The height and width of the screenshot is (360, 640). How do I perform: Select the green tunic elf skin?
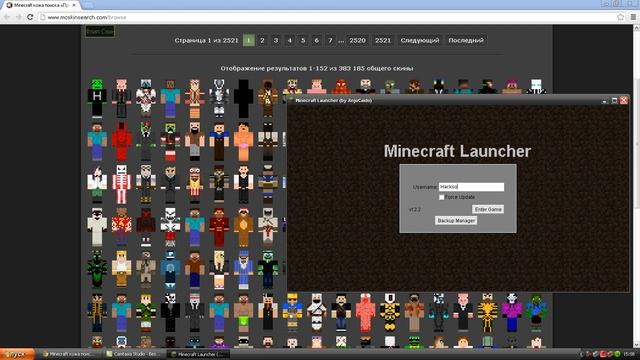[146, 312]
